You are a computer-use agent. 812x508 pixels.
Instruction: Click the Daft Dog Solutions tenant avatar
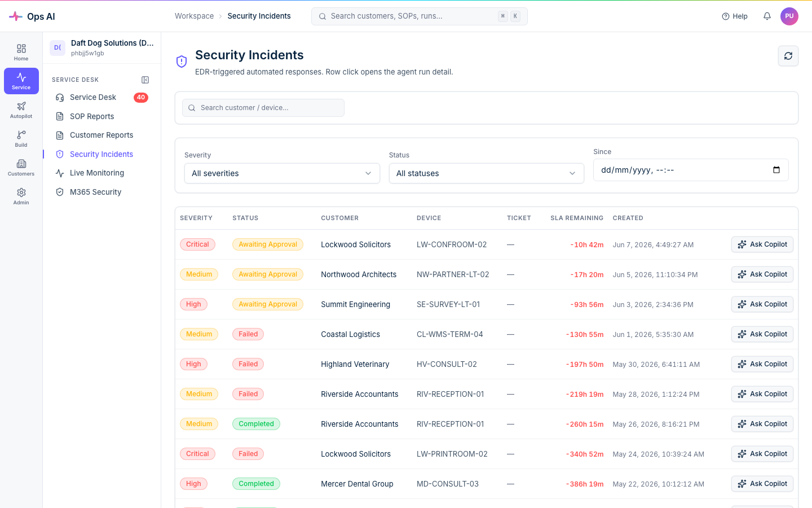tap(58, 48)
